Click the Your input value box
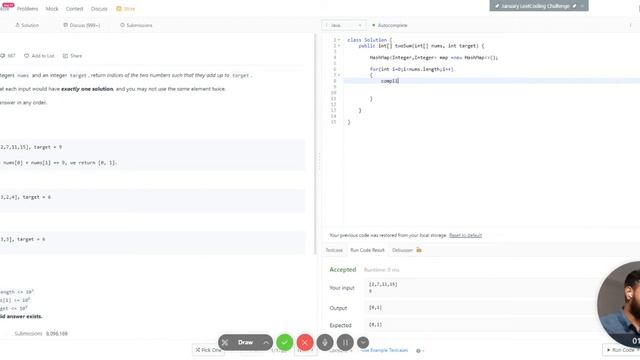640x360 pixels. (x=482, y=287)
